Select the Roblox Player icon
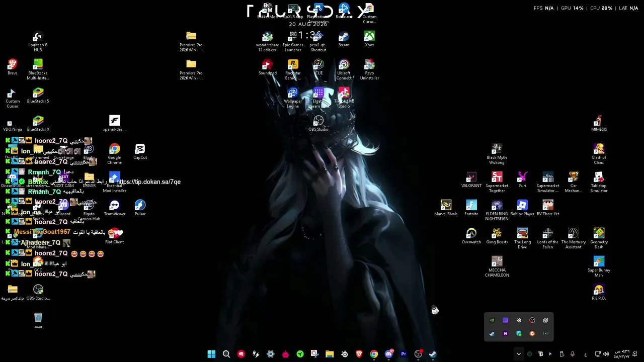The height and width of the screenshot is (362, 644). [522, 208]
